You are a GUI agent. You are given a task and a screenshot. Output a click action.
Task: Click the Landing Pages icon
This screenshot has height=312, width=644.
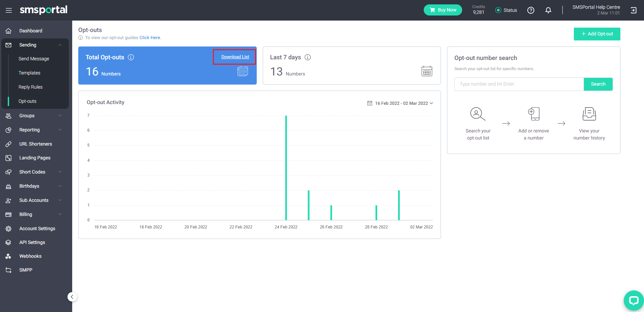pos(9,158)
